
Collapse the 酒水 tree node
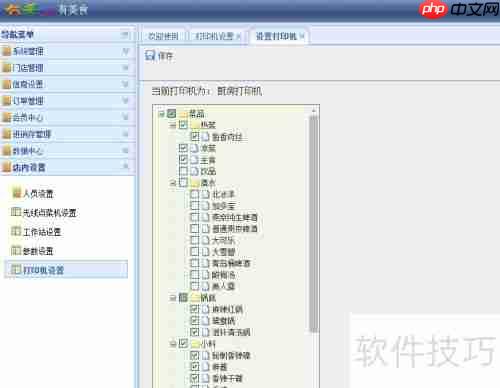pos(173,183)
